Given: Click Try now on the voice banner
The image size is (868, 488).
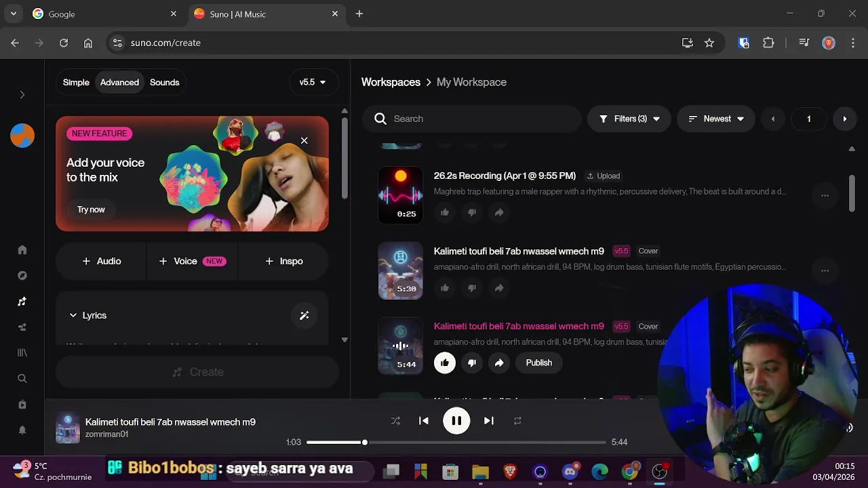Looking at the screenshot, I should (x=91, y=209).
